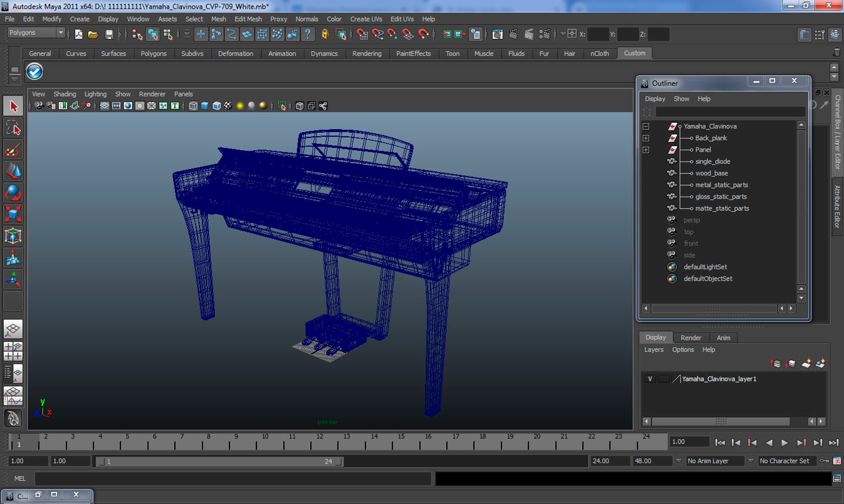The width and height of the screenshot is (844, 504).
Task: Open the shelf options menu arrow
Action: [x=14, y=79]
